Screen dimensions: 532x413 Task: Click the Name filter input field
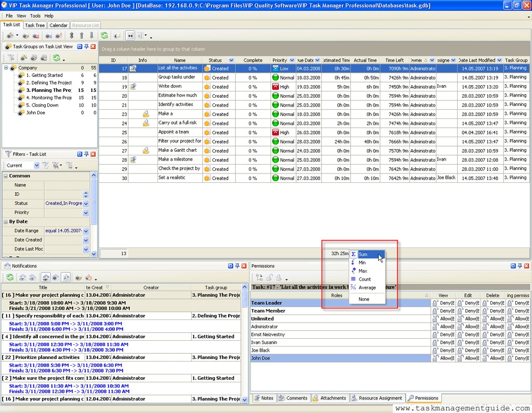67,185
